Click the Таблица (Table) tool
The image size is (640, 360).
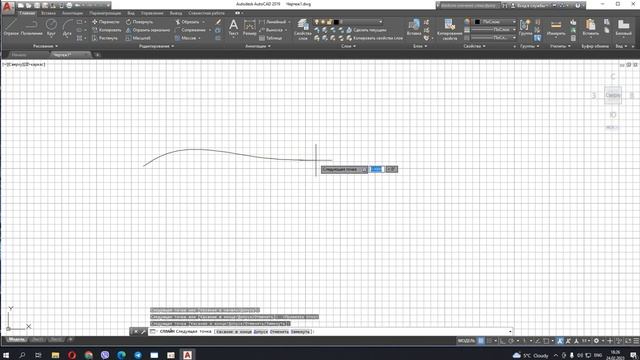(270, 38)
